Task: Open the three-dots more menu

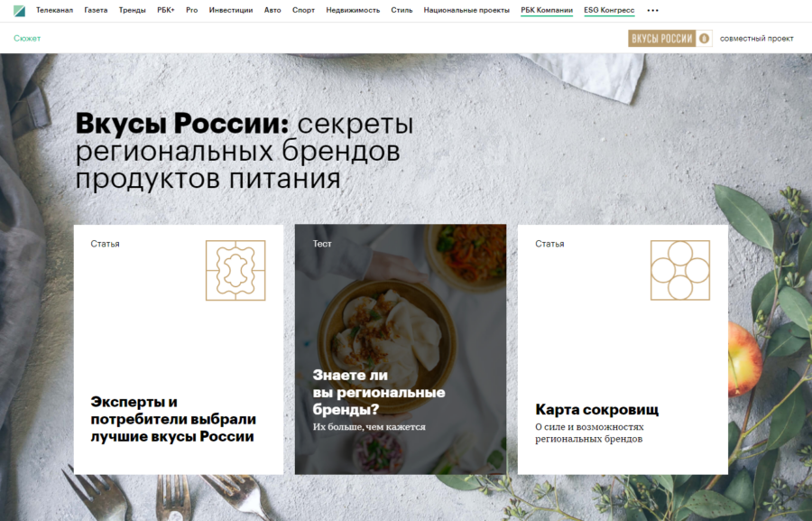Action: pos(653,11)
